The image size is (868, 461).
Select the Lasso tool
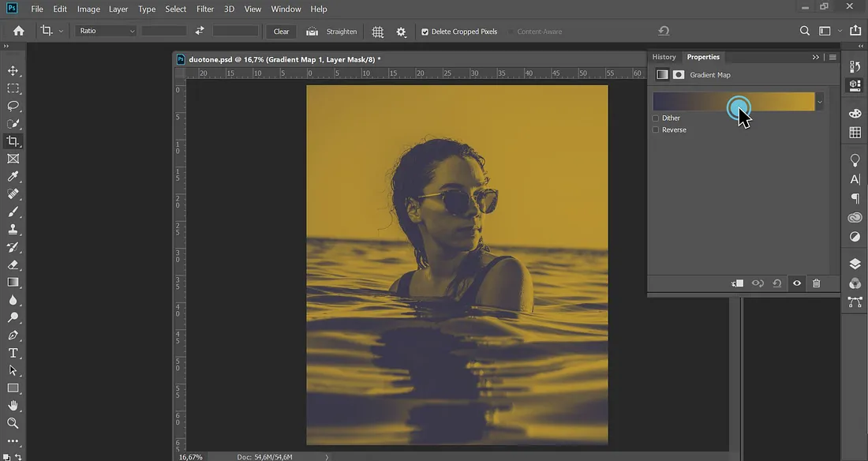pyautogui.click(x=13, y=106)
